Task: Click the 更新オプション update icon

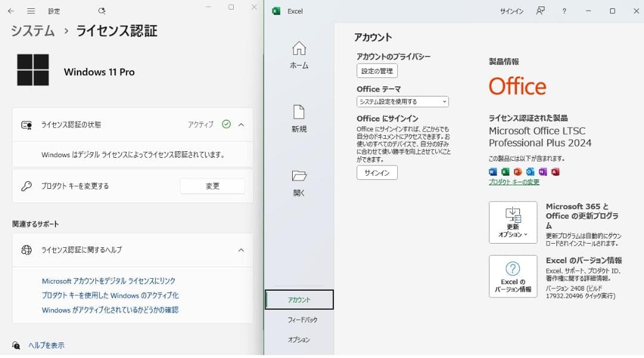Action: coord(513,222)
